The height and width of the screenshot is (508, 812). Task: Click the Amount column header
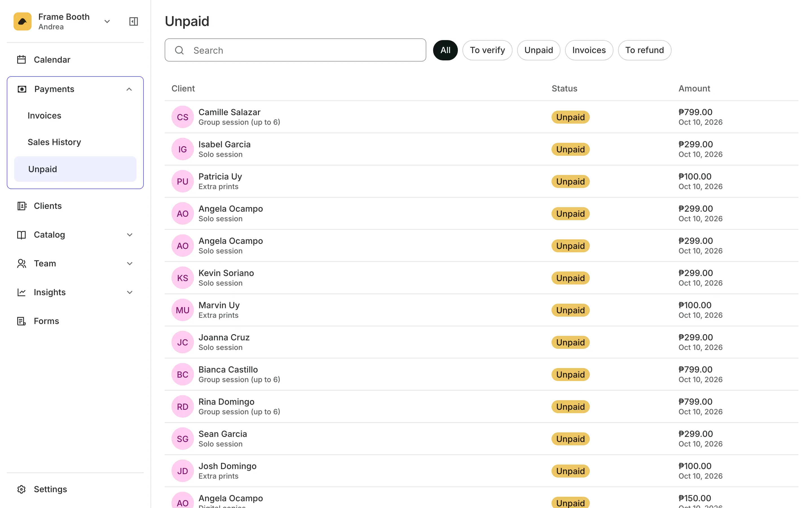[x=694, y=88]
